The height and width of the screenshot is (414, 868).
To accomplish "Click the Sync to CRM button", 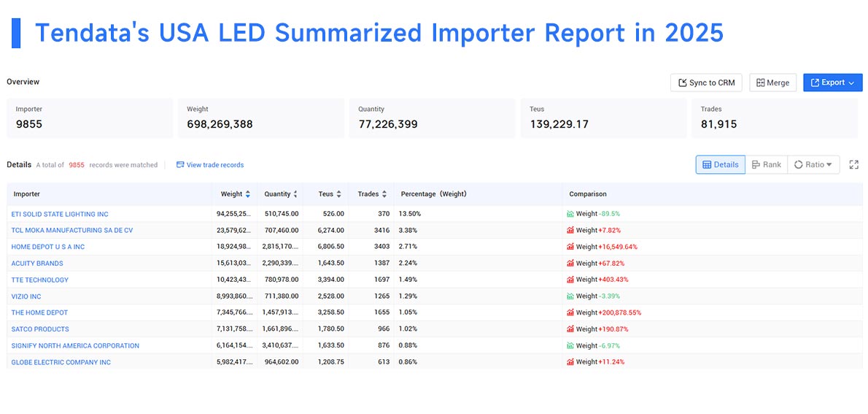I will [x=706, y=83].
